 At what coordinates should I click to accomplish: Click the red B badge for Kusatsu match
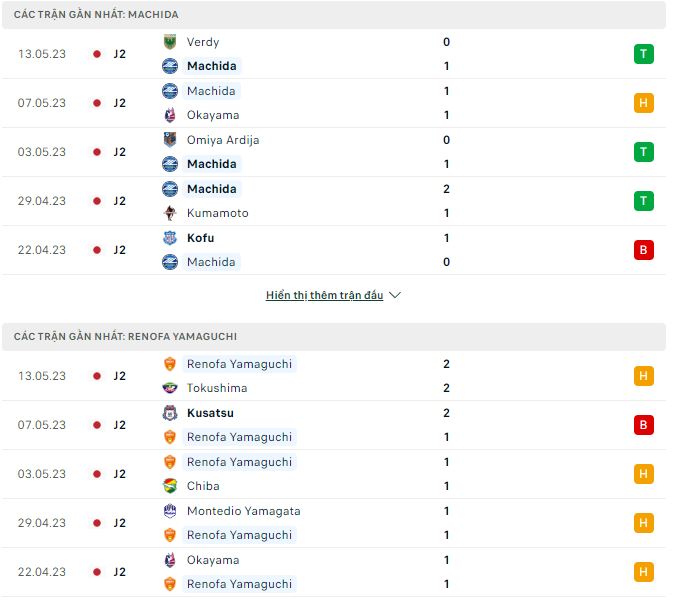(x=643, y=425)
